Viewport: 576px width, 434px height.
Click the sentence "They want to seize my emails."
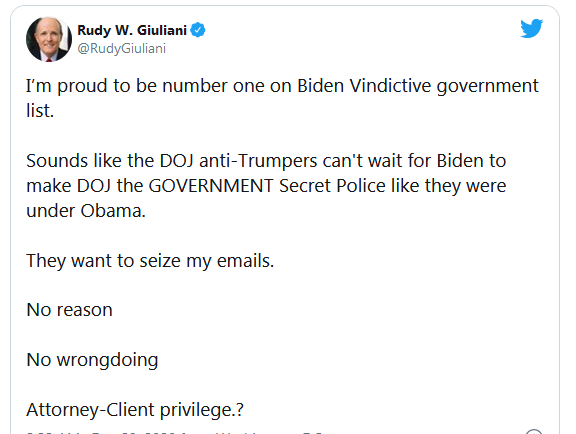(150, 261)
